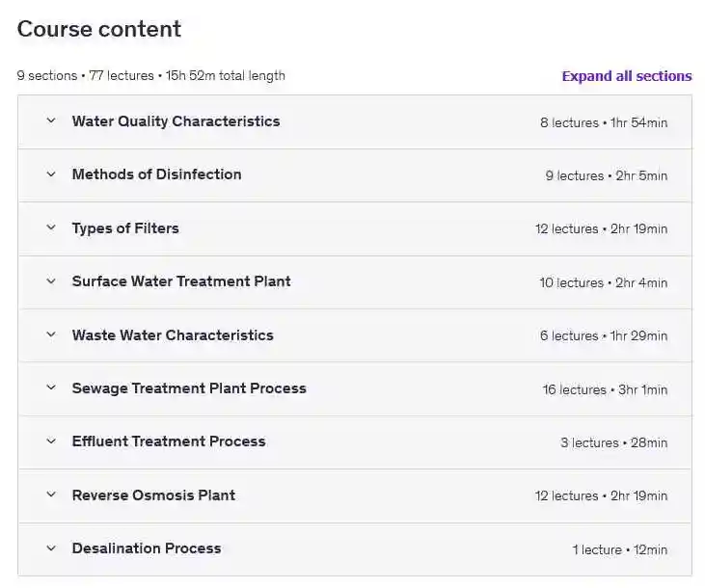Expand the Methods of Disinfection chevron
The width and height of the screenshot is (705, 588).
(51, 174)
